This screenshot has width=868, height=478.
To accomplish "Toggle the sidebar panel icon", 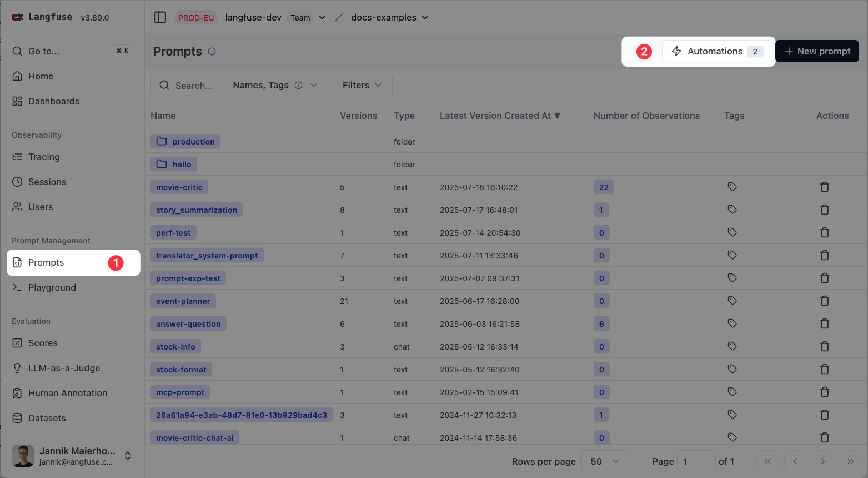I will coord(160,17).
